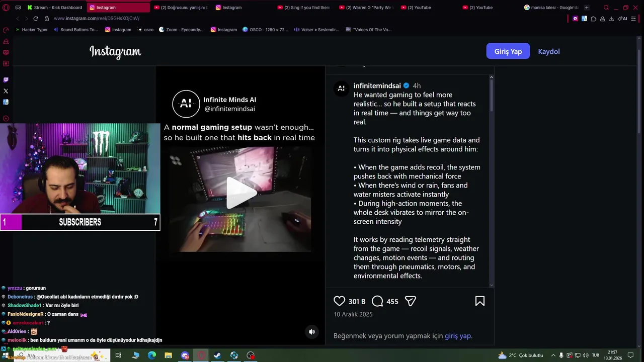644x362 pixels.
Task: Click the system volume icon in tray
Action: click(x=585, y=355)
